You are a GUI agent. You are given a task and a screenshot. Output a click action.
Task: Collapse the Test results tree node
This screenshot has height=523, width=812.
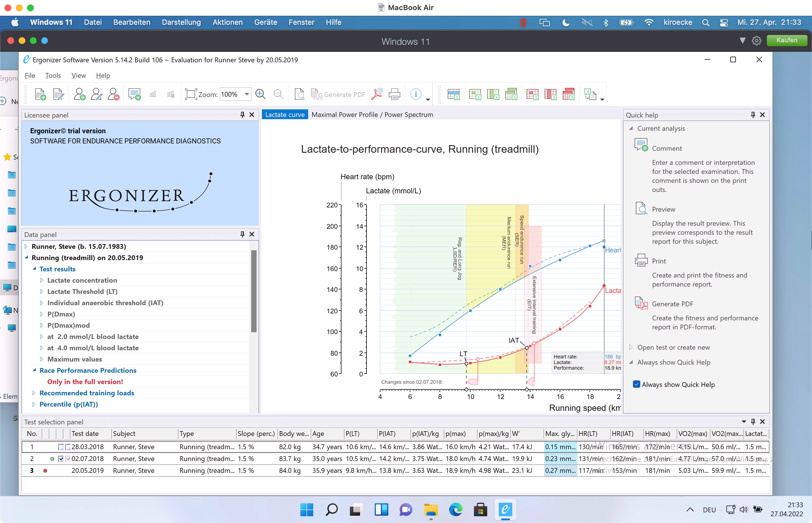[34, 269]
